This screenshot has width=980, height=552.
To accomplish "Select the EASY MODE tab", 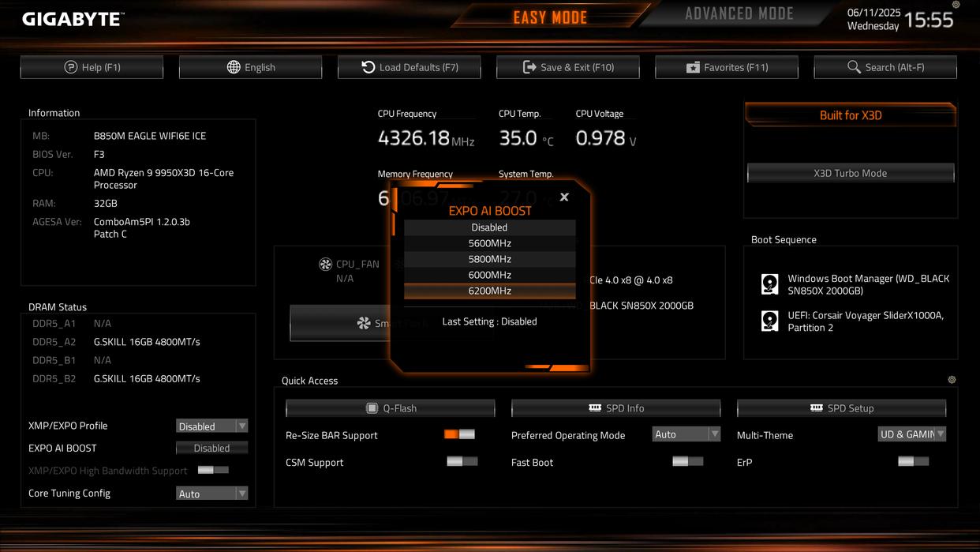I will click(x=550, y=13).
